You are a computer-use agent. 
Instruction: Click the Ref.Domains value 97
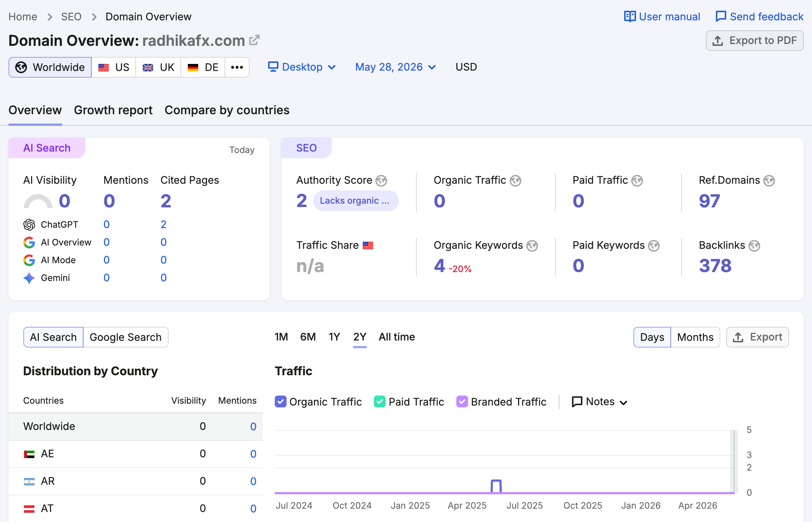(709, 201)
